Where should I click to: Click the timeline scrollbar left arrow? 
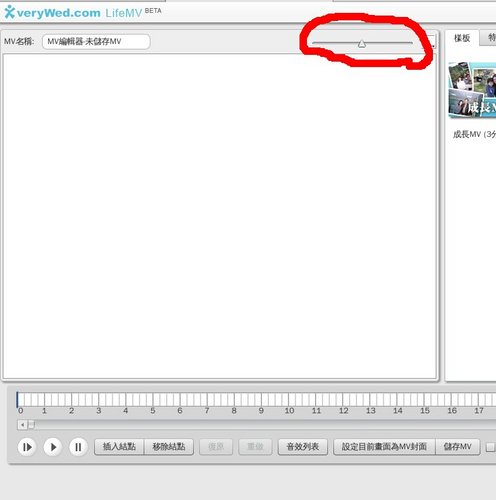22,425
